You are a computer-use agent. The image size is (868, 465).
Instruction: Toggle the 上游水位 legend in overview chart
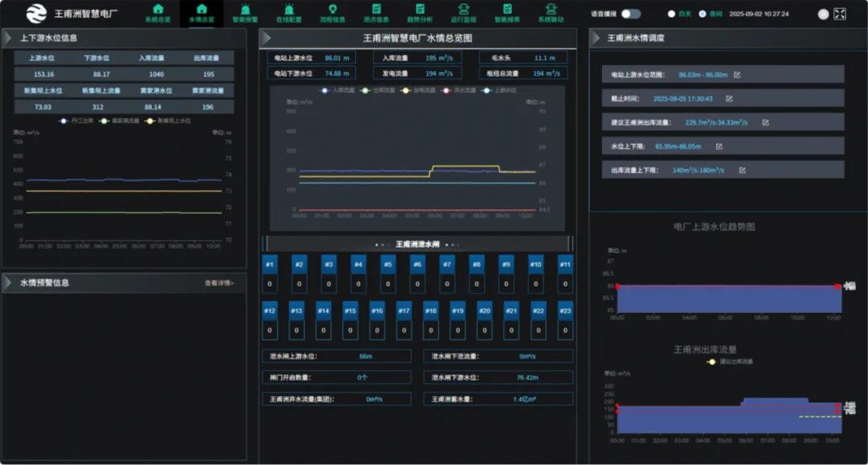(x=501, y=90)
